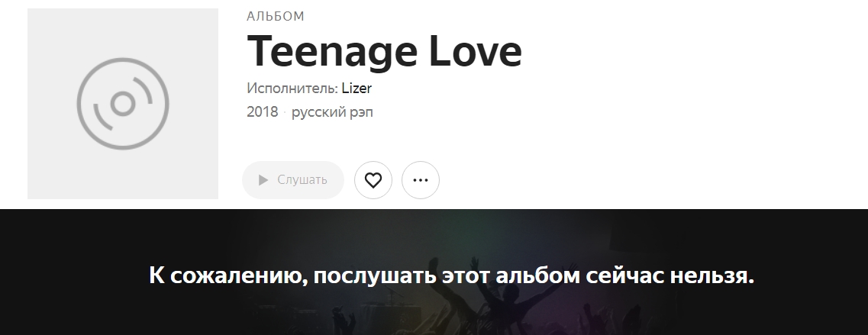The width and height of the screenshot is (868, 335).
Task: Click the Исполнитель label text
Action: coord(292,88)
